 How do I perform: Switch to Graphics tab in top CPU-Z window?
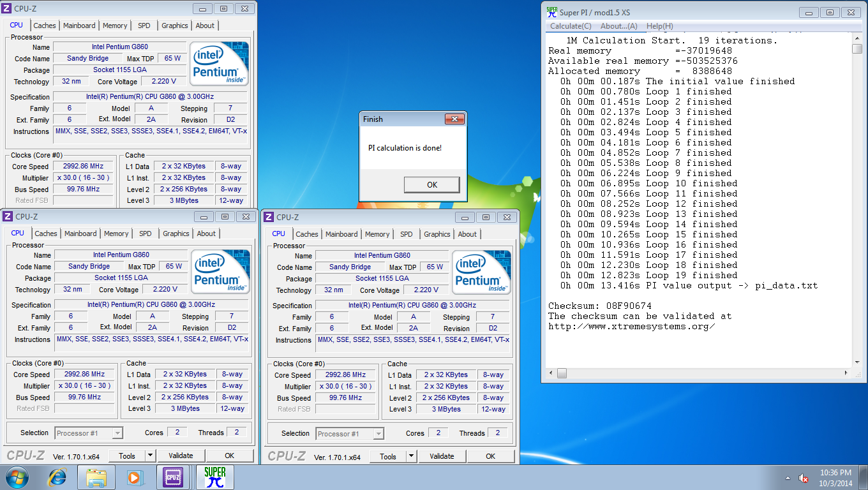pos(174,26)
